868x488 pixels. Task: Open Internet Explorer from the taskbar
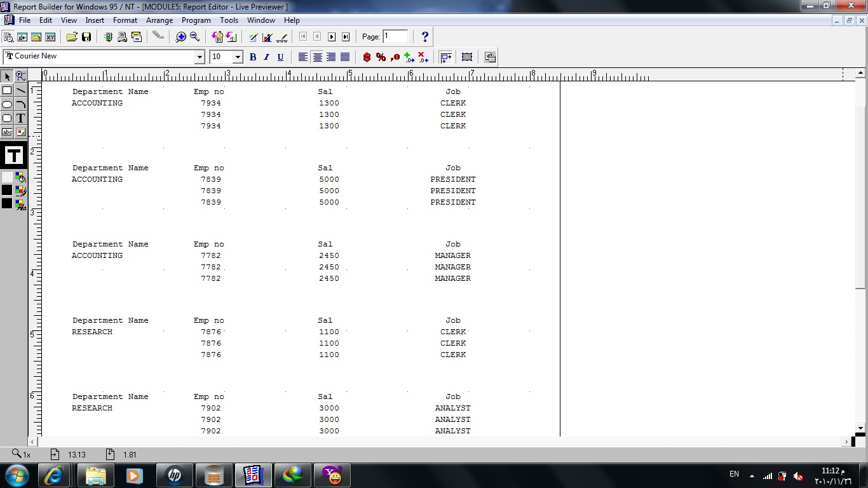pos(54,475)
